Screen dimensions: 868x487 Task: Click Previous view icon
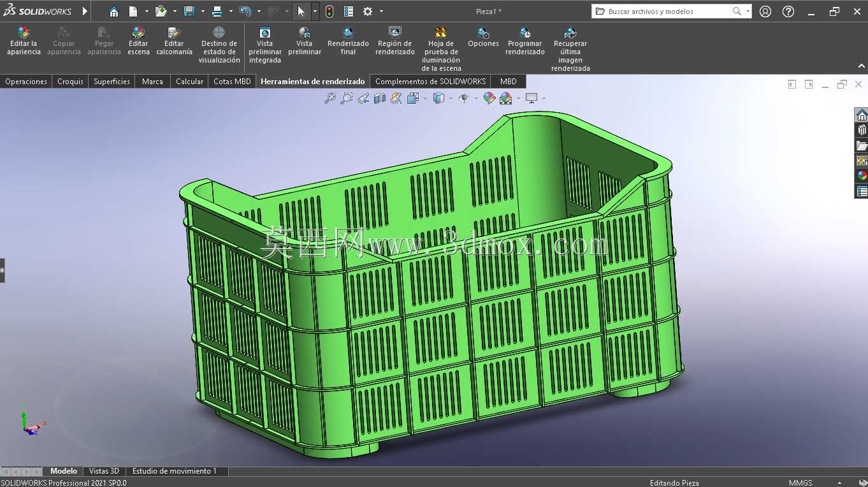pos(363,98)
